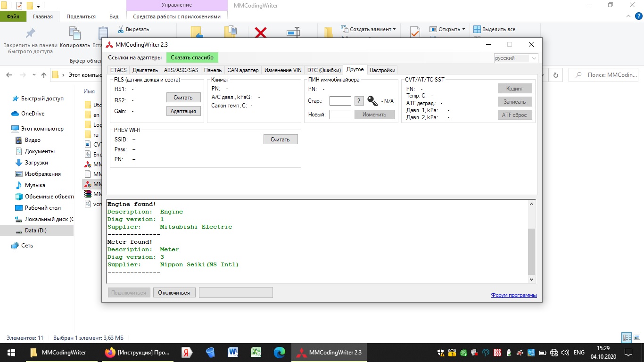
Task: Open the Quick Access Toolbar customize arrow
Action: click(38, 6)
